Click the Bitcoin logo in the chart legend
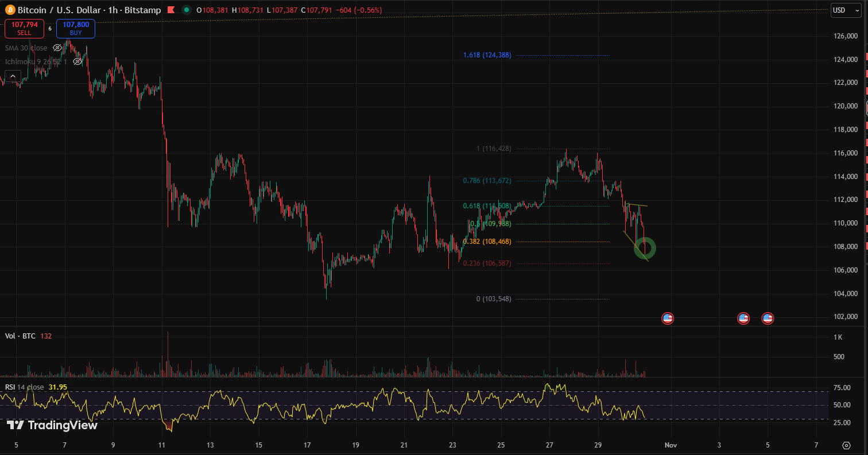The width and height of the screenshot is (868, 455). coord(10,10)
